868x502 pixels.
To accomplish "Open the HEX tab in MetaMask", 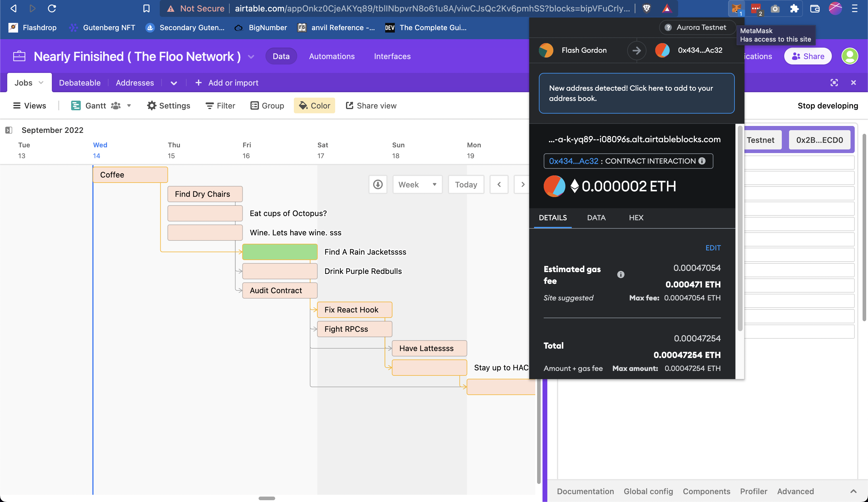I will pyautogui.click(x=636, y=218).
